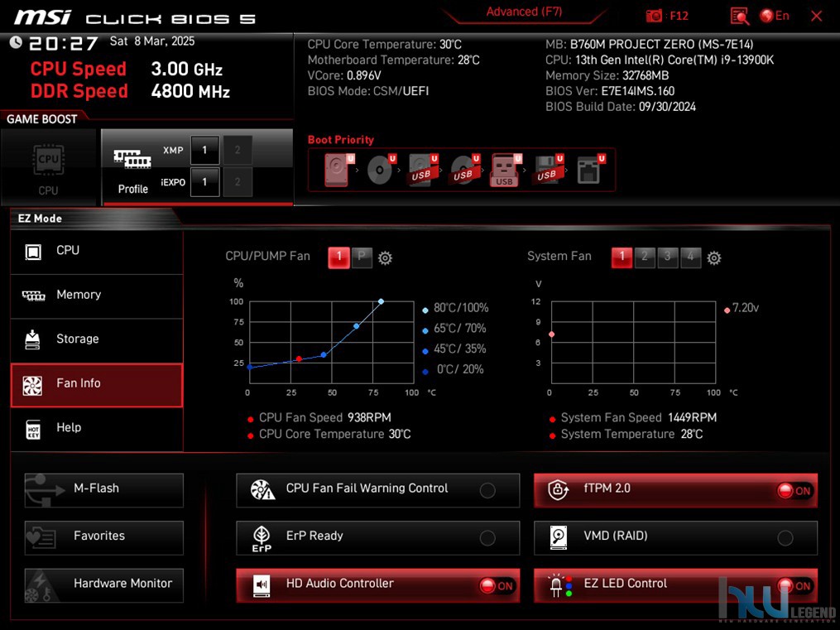Select the Fan Info section
The image size is (840, 630).
click(x=97, y=384)
